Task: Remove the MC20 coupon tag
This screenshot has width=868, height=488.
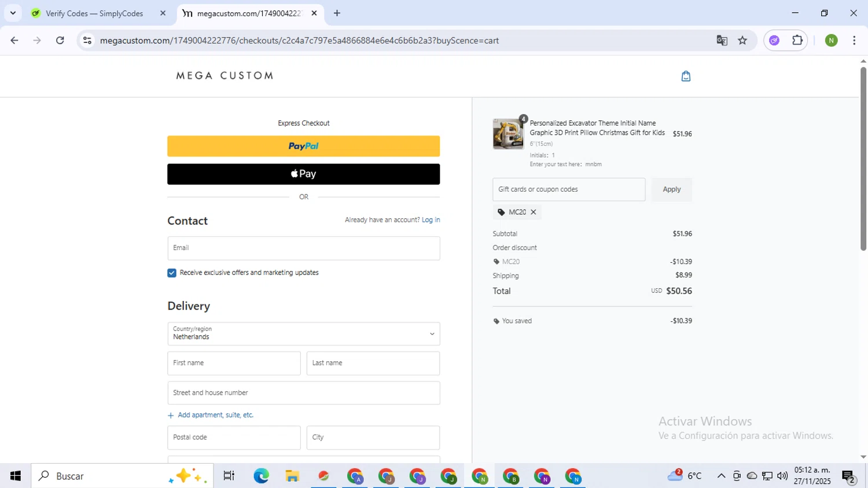Action: (x=534, y=212)
